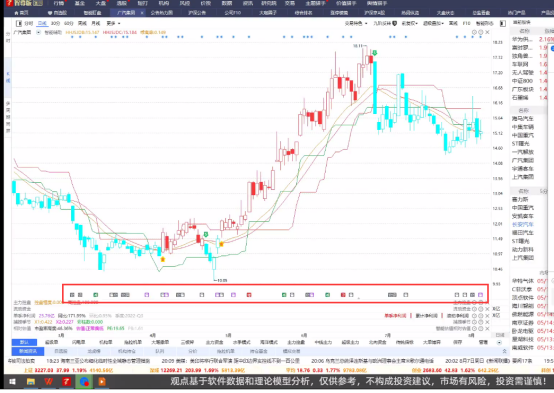Click the green S marker at chart peak
The height and width of the screenshot is (393, 554).
tap(375, 53)
